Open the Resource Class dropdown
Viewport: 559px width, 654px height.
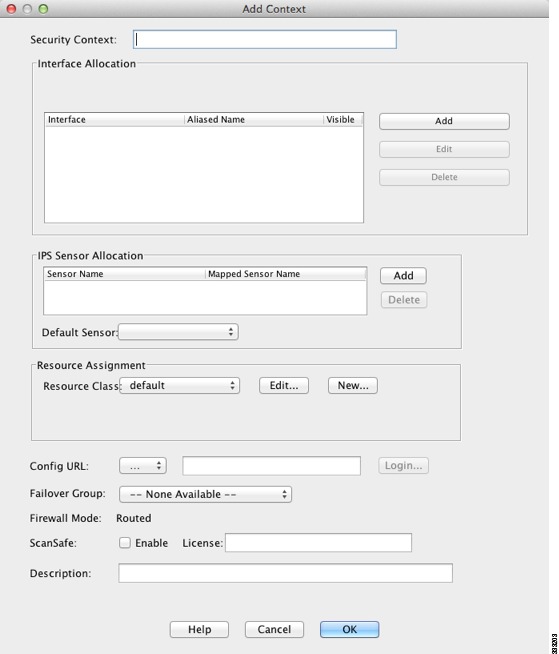click(x=180, y=385)
